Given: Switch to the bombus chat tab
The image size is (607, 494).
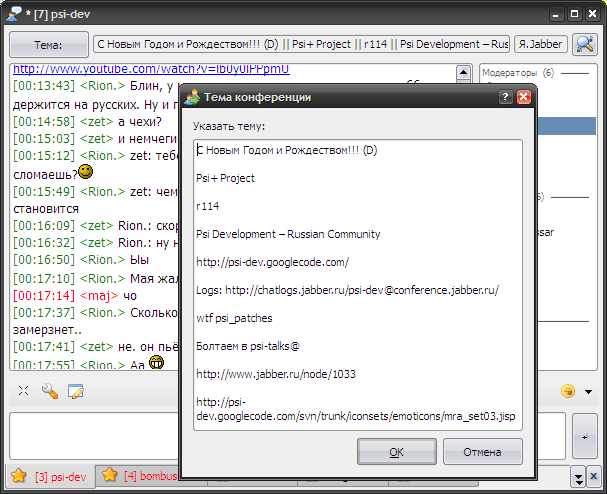Looking at the screenshot, I should (140, 476).
